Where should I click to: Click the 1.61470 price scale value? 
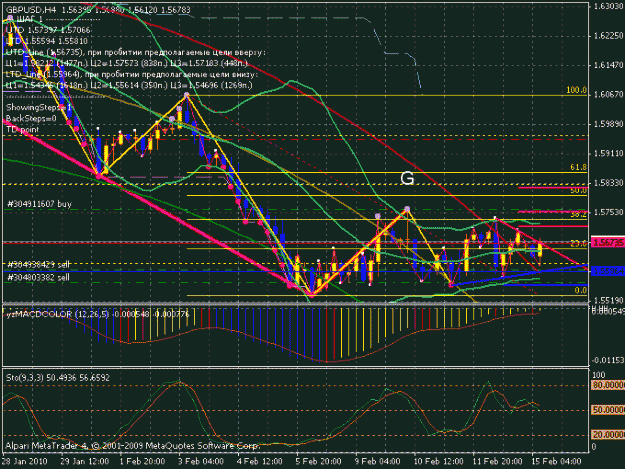coord(608,65)
